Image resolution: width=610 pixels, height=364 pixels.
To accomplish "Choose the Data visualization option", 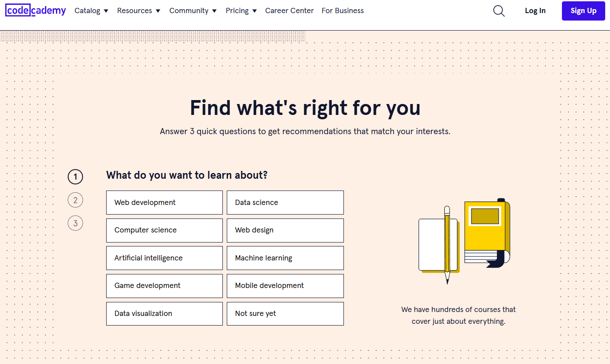I will click(164, 314).
